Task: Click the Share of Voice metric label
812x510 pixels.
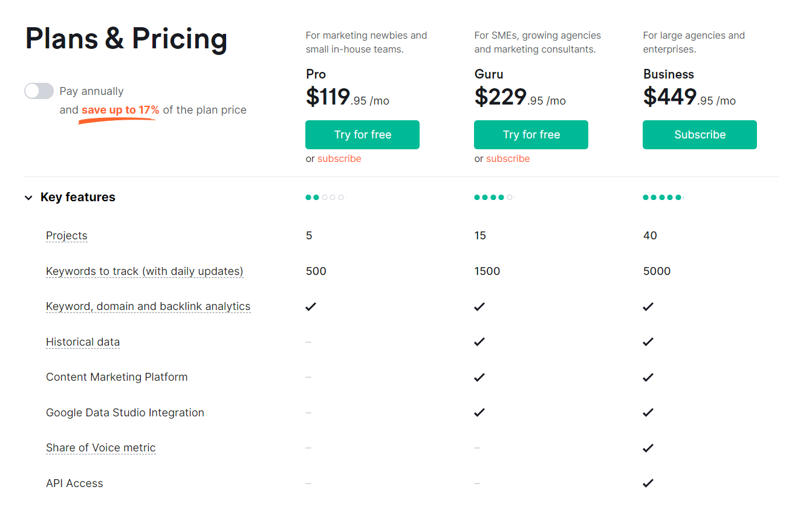Action: click(101, 448)
